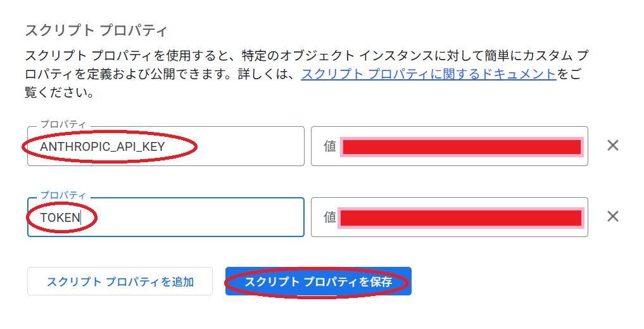Click the プロパティ label above ANTHROPIC_API_KEY
The image size is (644, 329).
(63, 124)
